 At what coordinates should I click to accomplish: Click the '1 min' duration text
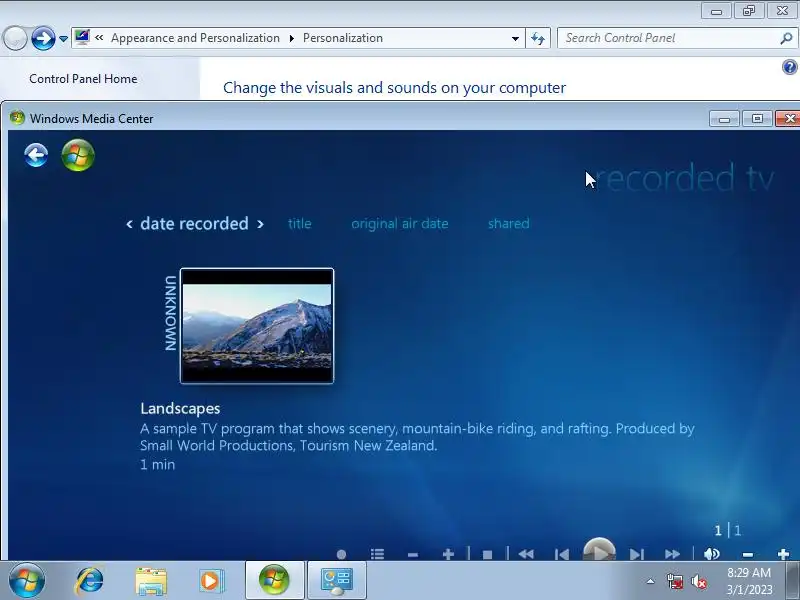pyautogui.click(x=158, y=464)
